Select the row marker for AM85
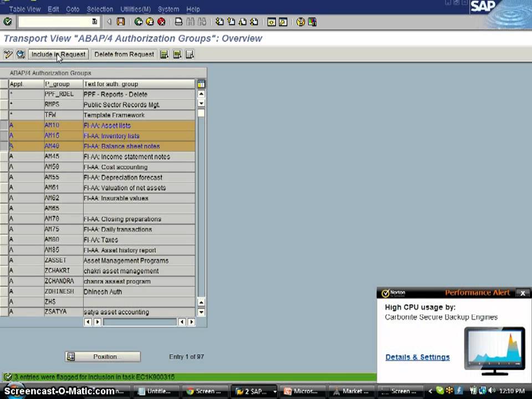The height and width of the screenshot is (399, 532). tap(4, 250)
